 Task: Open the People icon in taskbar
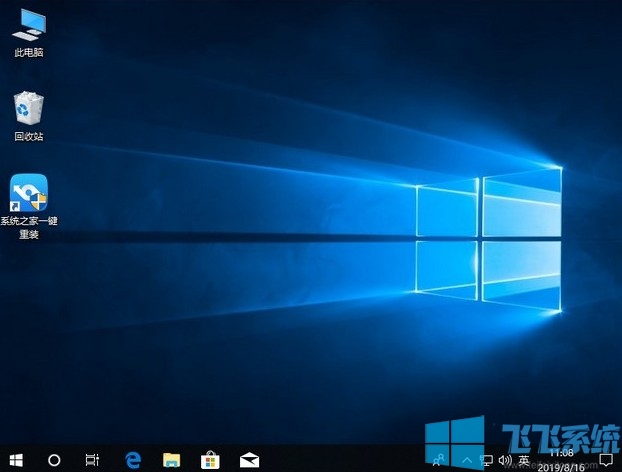click(438, 460)
